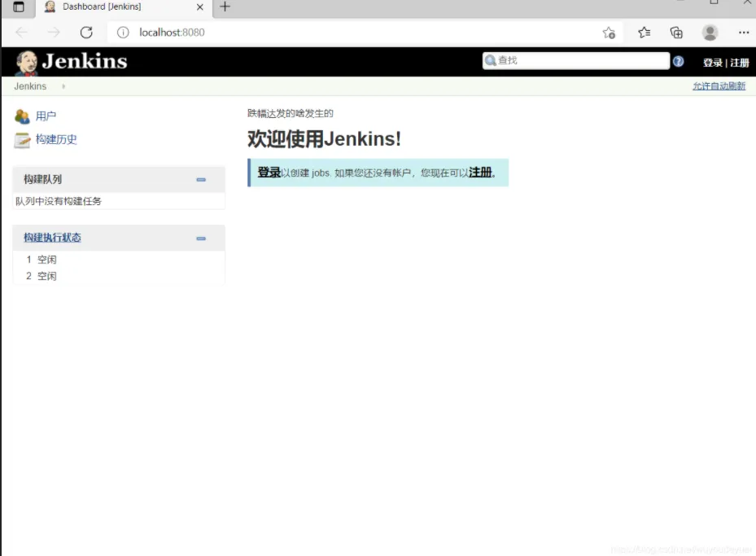Go forward using browser forward arrow
This screenshot has height=556, width=756.
point(54,33)
